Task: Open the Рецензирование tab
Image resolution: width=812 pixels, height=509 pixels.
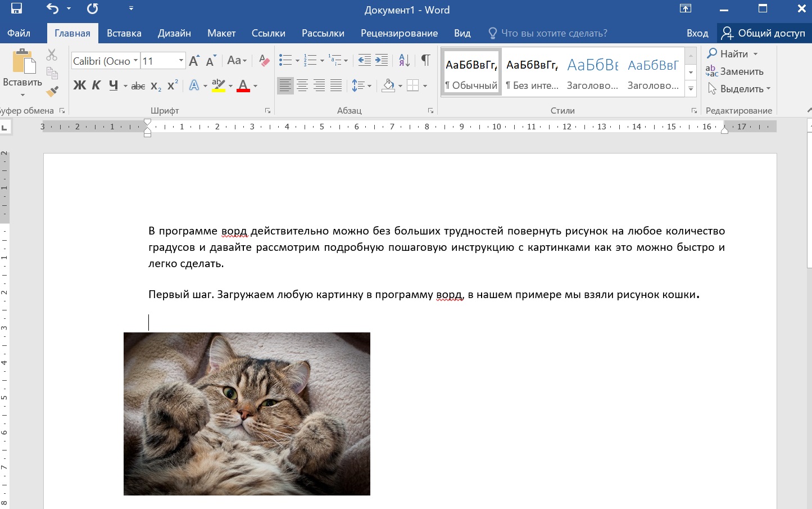Action: (x=399, y=33)
